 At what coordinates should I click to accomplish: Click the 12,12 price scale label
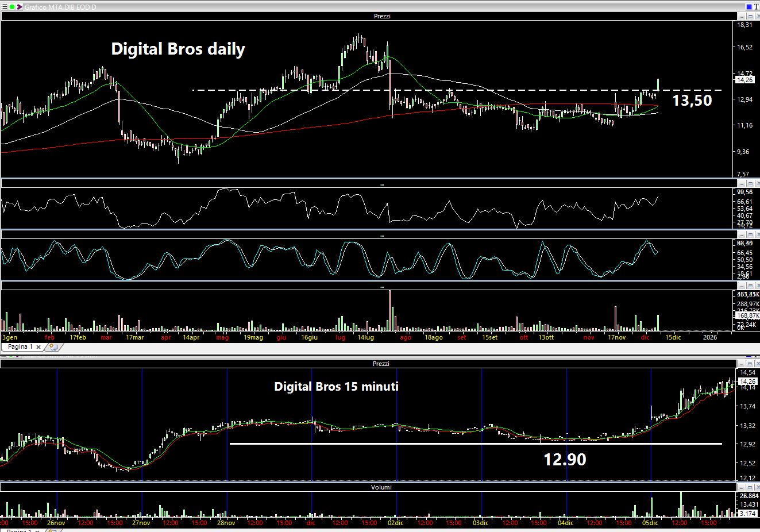click(749, 478)
